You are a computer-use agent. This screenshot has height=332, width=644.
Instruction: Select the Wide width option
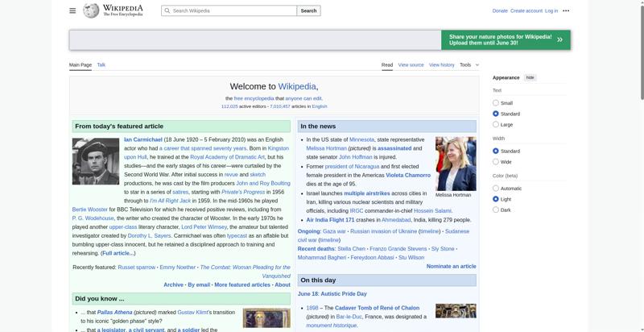(x=496, y=162)
